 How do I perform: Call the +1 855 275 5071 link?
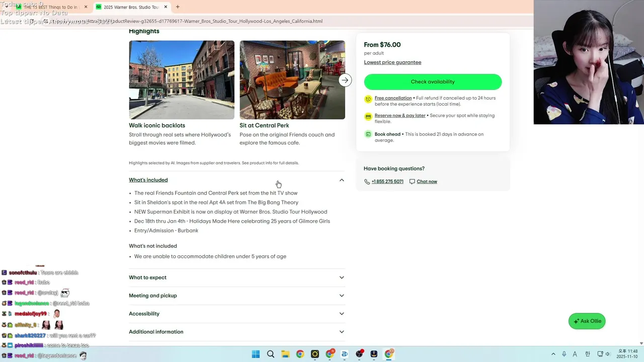click(387, 182)
